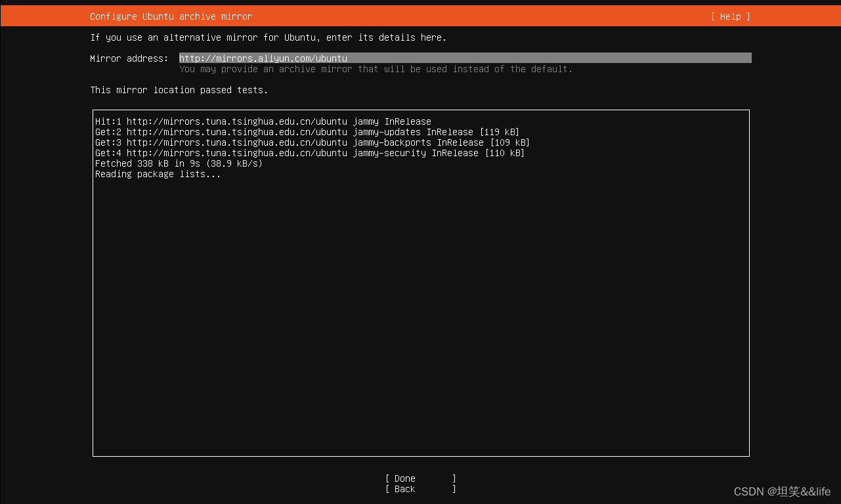Open the Help button in header
This screenshot has height=504, width=841.
[730, 16]
